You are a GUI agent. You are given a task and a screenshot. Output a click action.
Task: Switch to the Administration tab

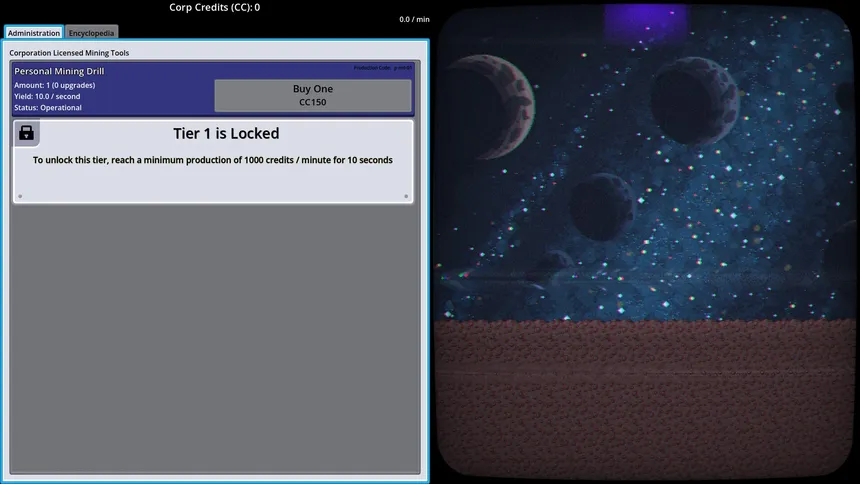[33, 33]
